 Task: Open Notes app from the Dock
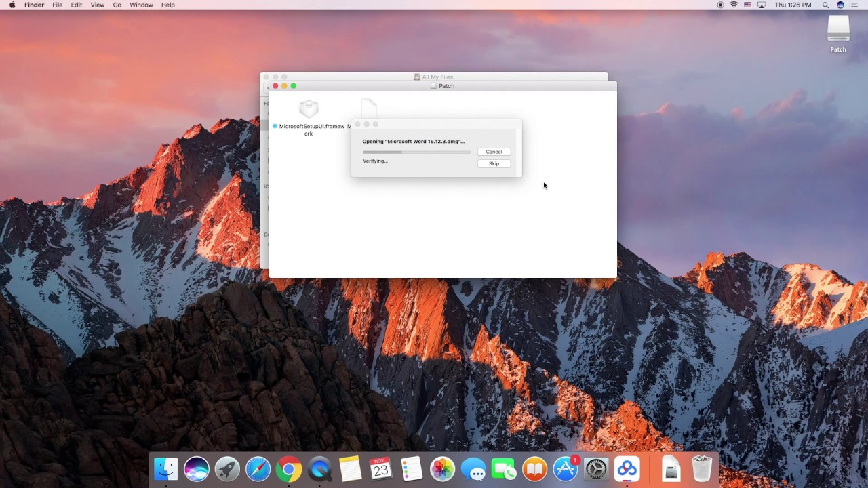[x=351, y=469]
